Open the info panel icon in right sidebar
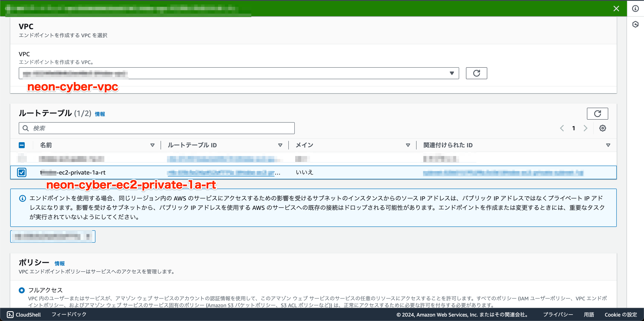Image resolution: width=644 pixels, height=321 pixels. coord(635,8)
